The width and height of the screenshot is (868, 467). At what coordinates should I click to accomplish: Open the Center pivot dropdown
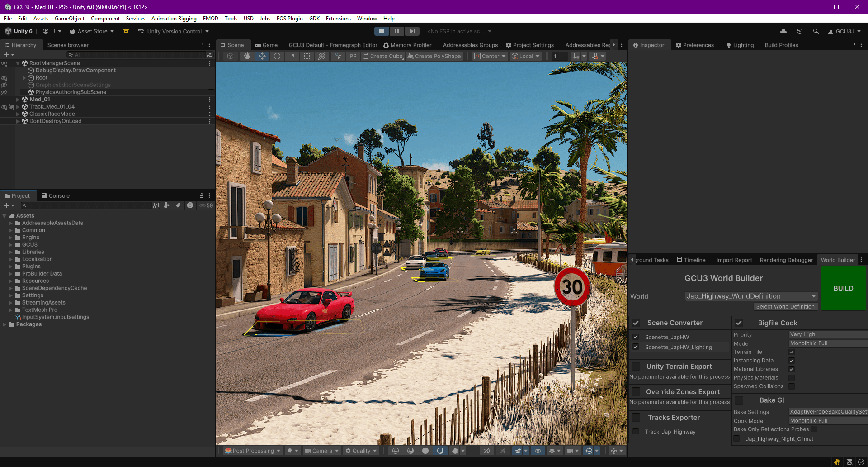point(490,56)
